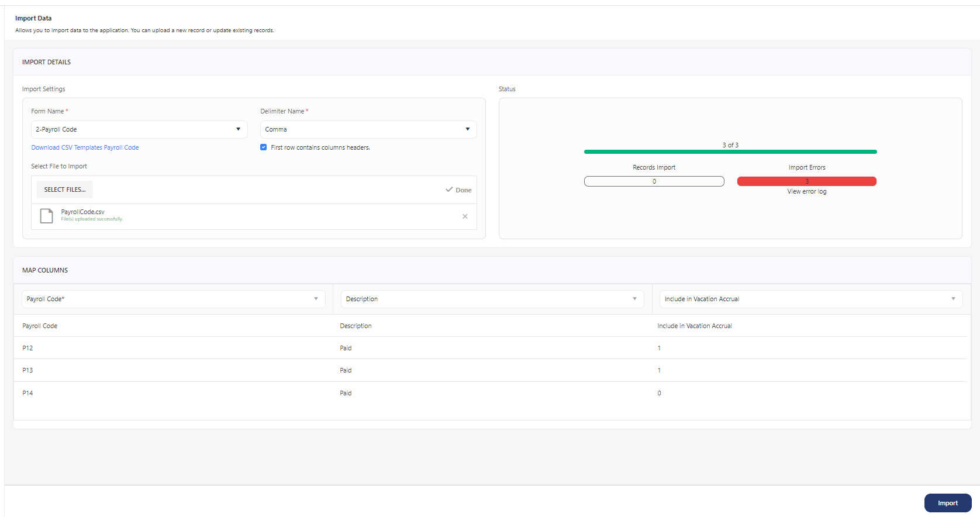Image resolution: width=980 pixels, height=517 pixels.
Task: Click the Records Import count bar
Action: [654, 181]
